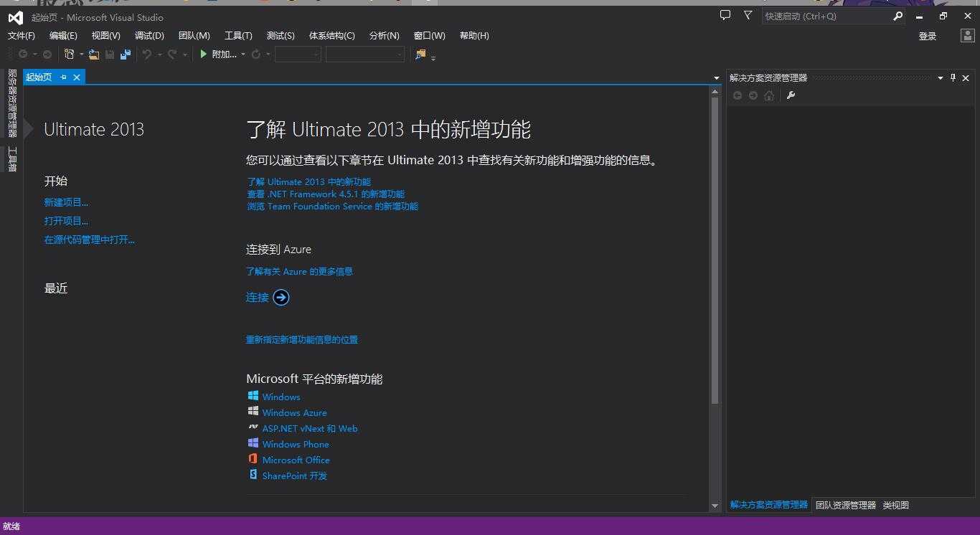Open the solution configurations combo box
Image resolution: width=980 pixels, height=535 pixels.
(298, 55)
